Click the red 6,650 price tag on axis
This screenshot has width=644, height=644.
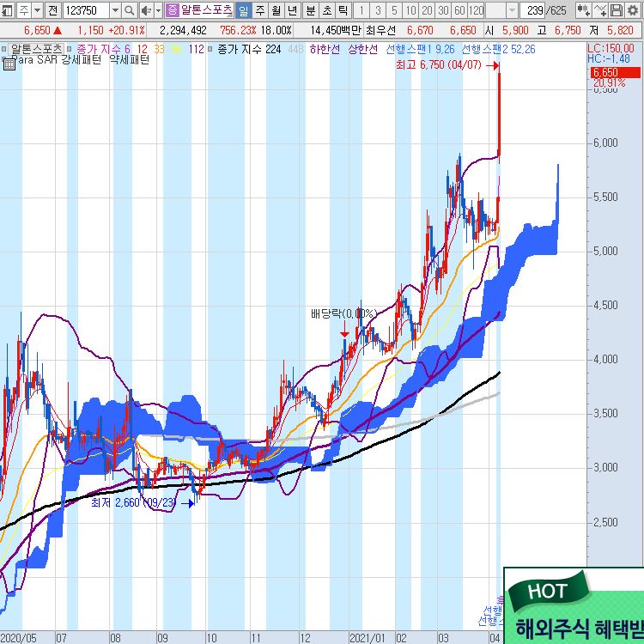coord(616,73)
